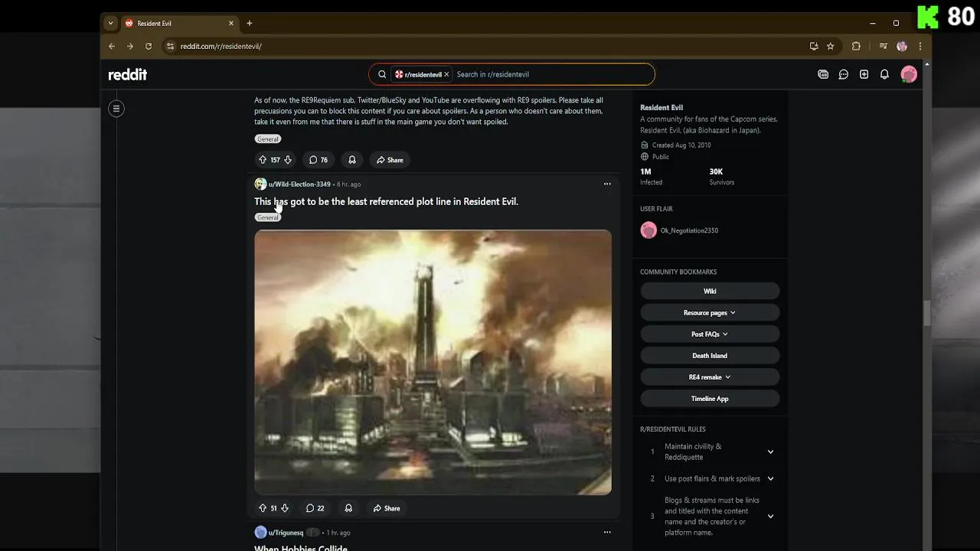Open the notifications bell in Reddit header
This screenshot has height=551, width=980.
pyautogui.click(x=884, y=74)
